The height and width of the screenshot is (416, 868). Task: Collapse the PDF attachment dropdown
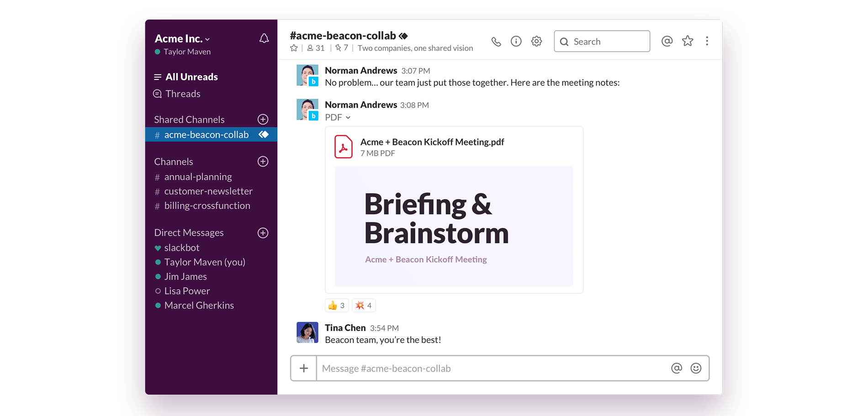tap(348, 118)
